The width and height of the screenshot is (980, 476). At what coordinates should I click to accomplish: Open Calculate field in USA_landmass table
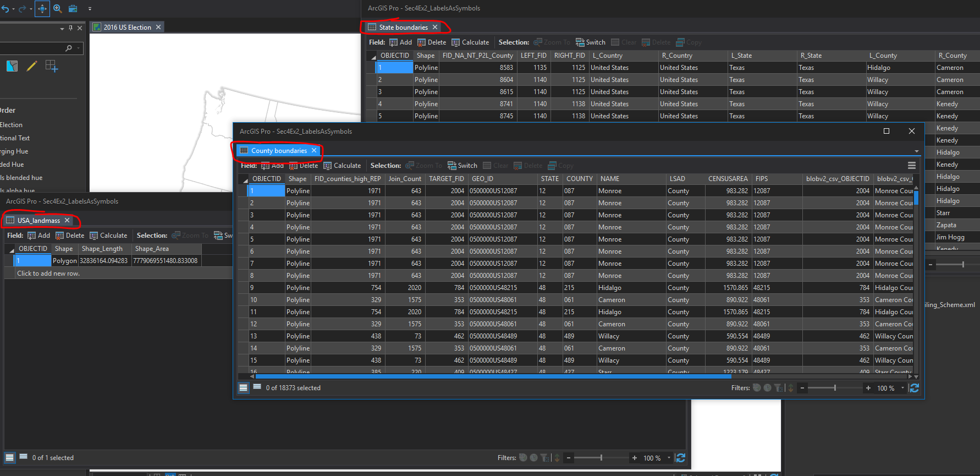(x=108, y=236)
